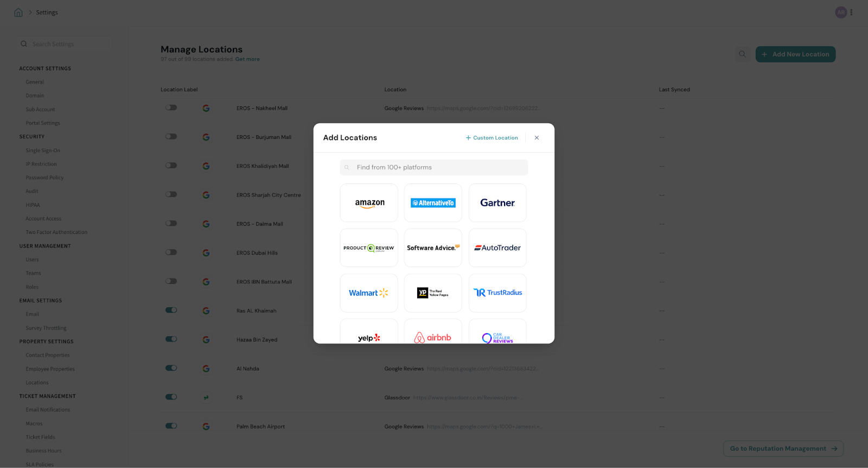Open the Settings breadcrumb
Viewport: 868px width, 468px height.
coord(47,12)
